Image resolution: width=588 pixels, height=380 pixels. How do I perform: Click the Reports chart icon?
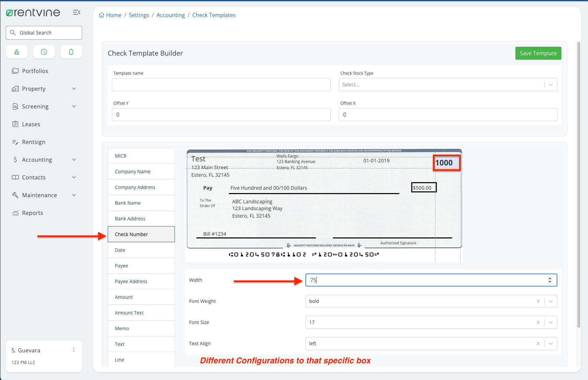pos(15,213)
